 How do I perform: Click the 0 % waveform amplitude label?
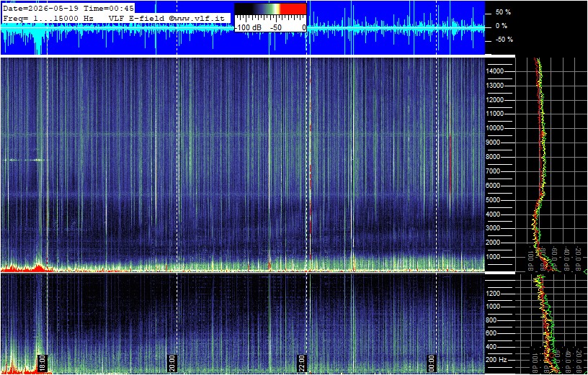502,26
